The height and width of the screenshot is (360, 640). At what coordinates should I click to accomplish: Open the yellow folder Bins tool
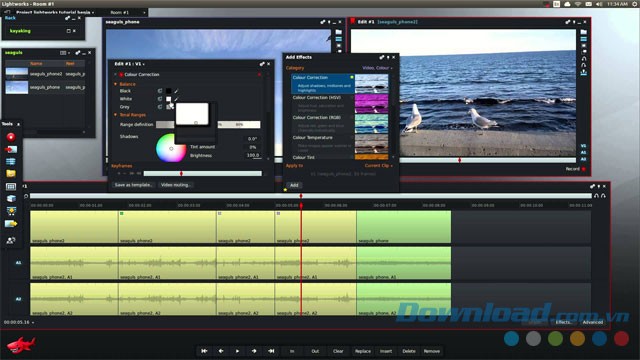click(x=11, y=173)
